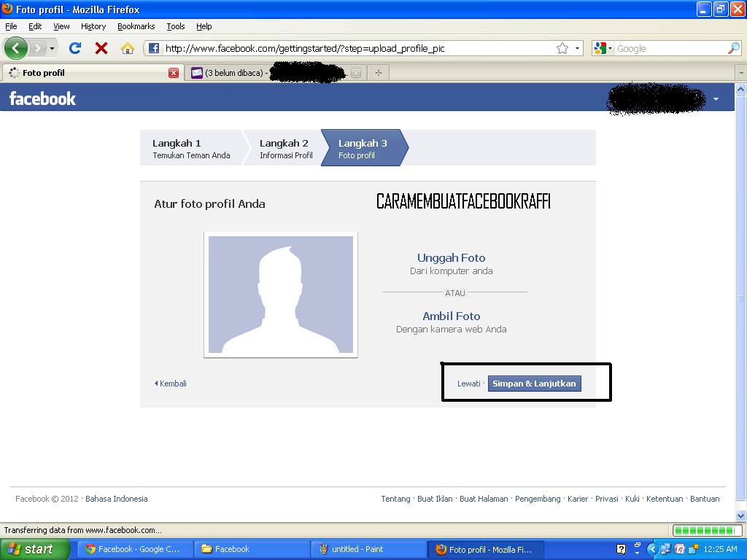Reload the current page
This screenshot has width=747, height=560.
(75, 48)
